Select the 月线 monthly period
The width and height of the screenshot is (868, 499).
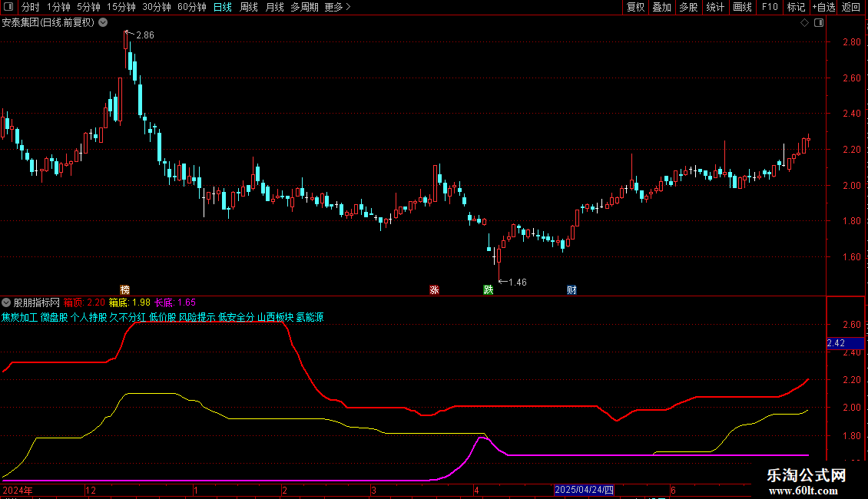pos(274,7)
